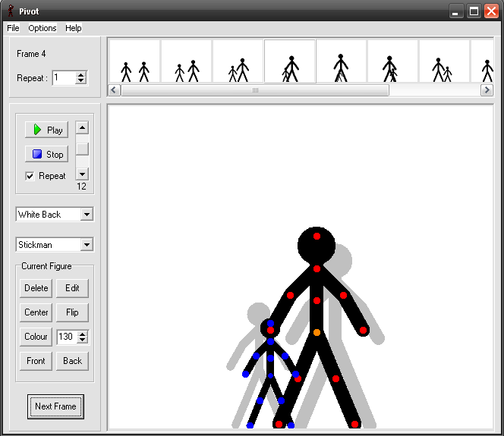Viewport: 504px width, 436px height.
Task: Click the red left elbow joint handle
Action: [290, 296]
